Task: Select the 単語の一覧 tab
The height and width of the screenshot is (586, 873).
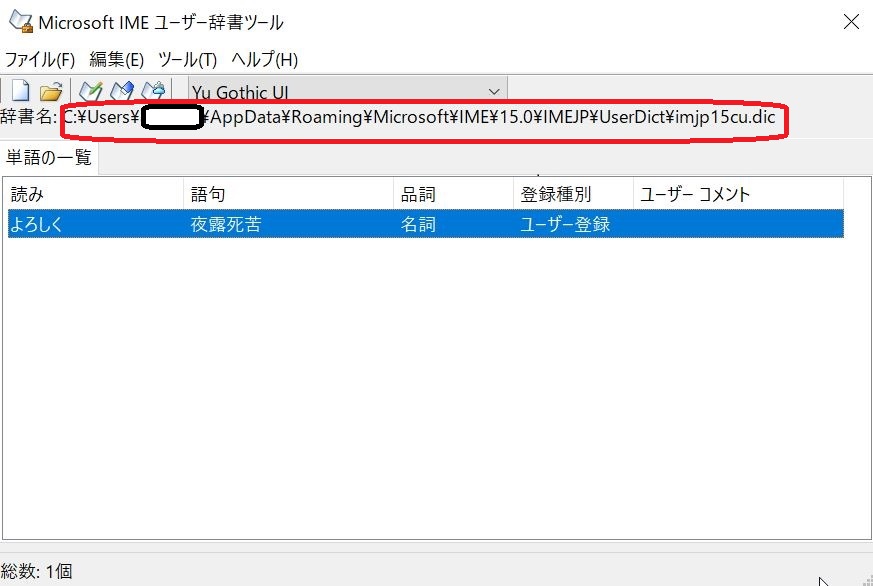Action: [49, 157]
